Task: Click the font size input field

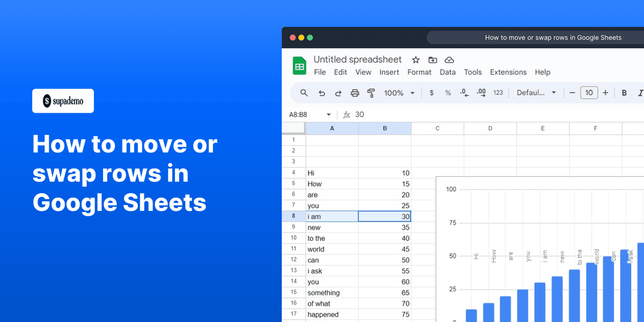Action: click(589, 92)
